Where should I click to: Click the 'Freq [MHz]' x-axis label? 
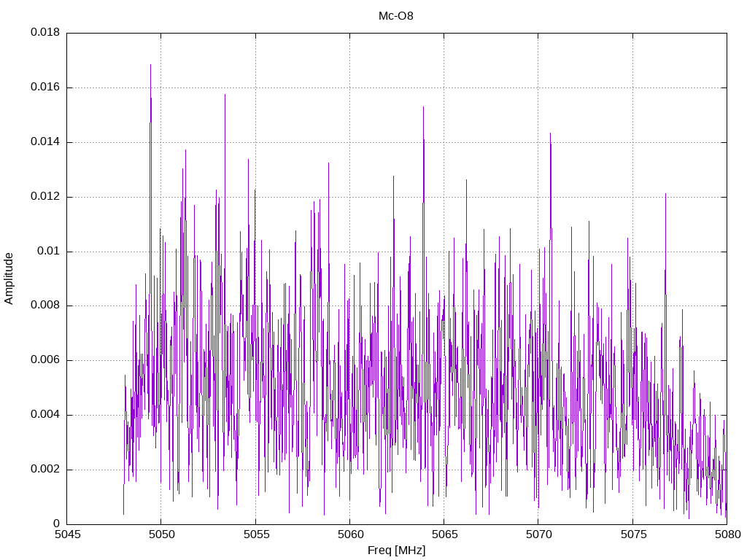pyautogui.click(x=396, y=551)
